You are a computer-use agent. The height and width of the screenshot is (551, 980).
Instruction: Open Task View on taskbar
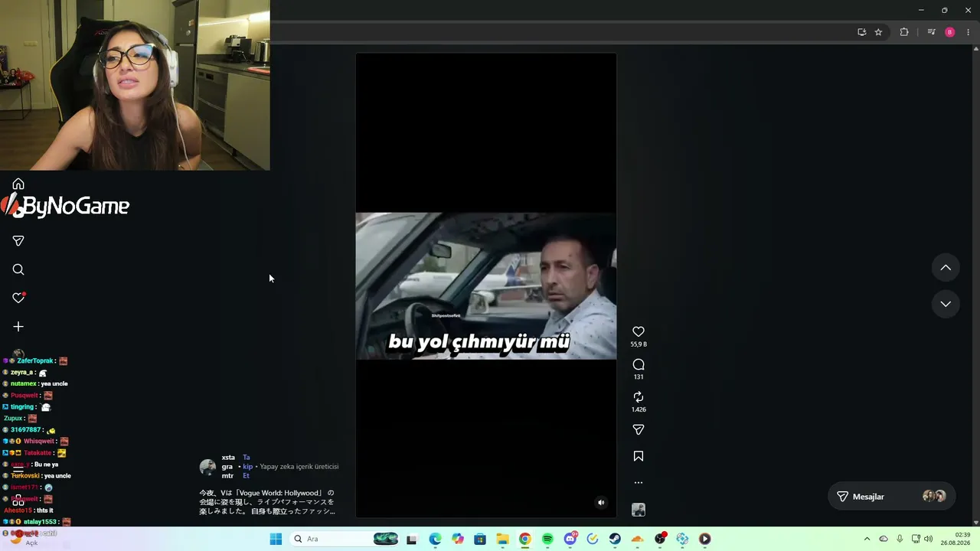[411, 539]
